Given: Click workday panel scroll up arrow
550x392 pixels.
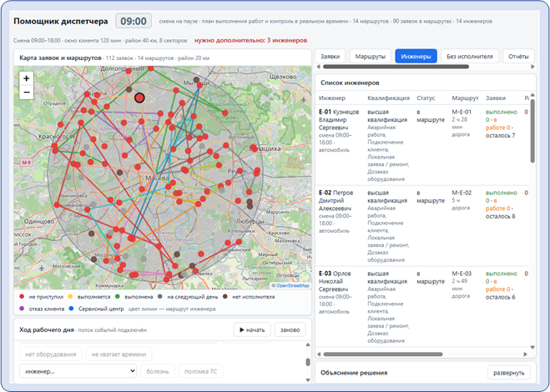Looking at the screenshot, I should tap(308, 345).
